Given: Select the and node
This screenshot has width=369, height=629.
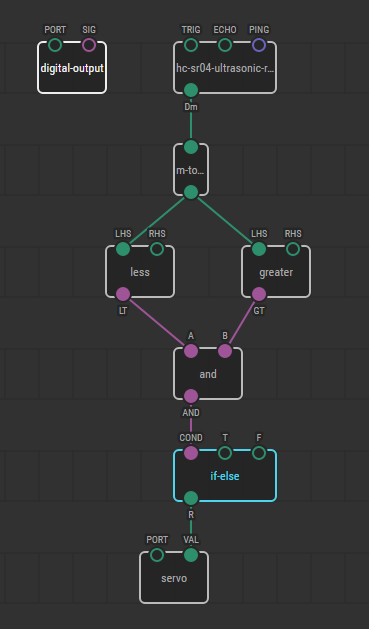Looking at the screenshot, I should (x=208, y=374).
